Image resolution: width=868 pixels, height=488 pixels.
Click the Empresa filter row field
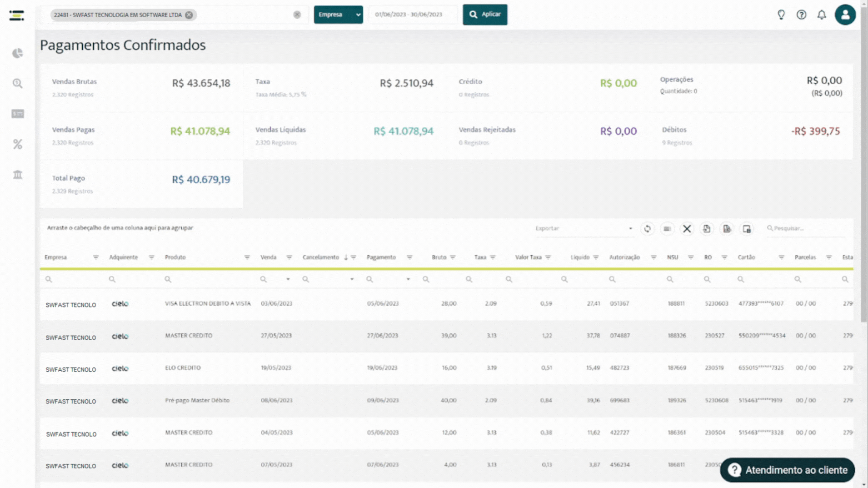coord(73,279)
